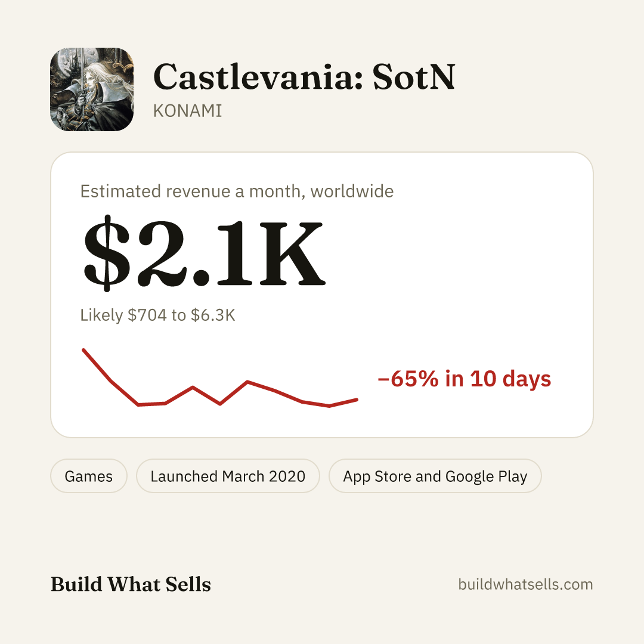Image resolution: width=644 pixels, height=644 pixels.
Task: Select the KONAMI publisher name
Action: (x=188, y=111)
